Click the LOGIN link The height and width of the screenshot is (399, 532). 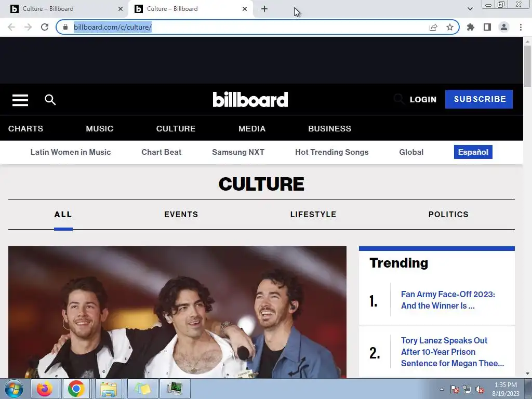(x=423, y=99)
